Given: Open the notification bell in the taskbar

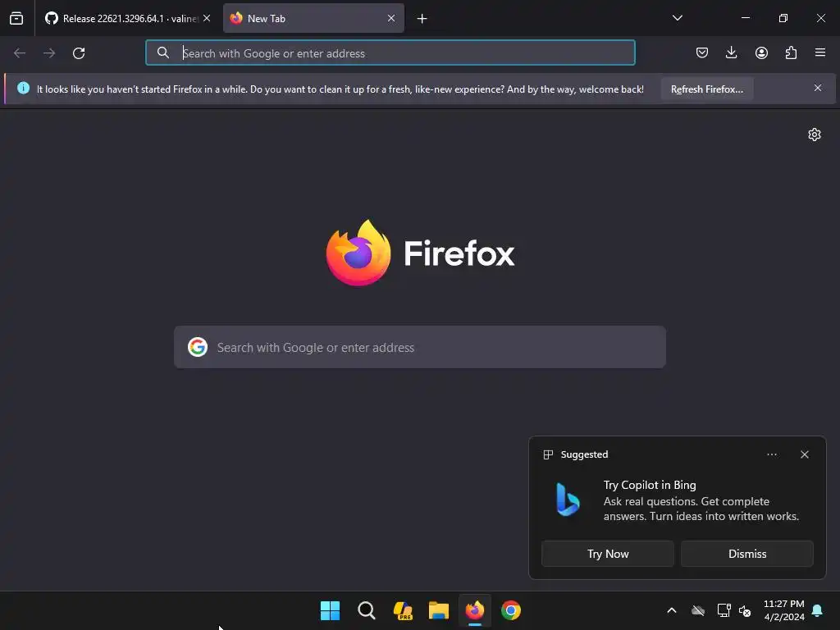Looking at the screenshot, I should point(818,610).
